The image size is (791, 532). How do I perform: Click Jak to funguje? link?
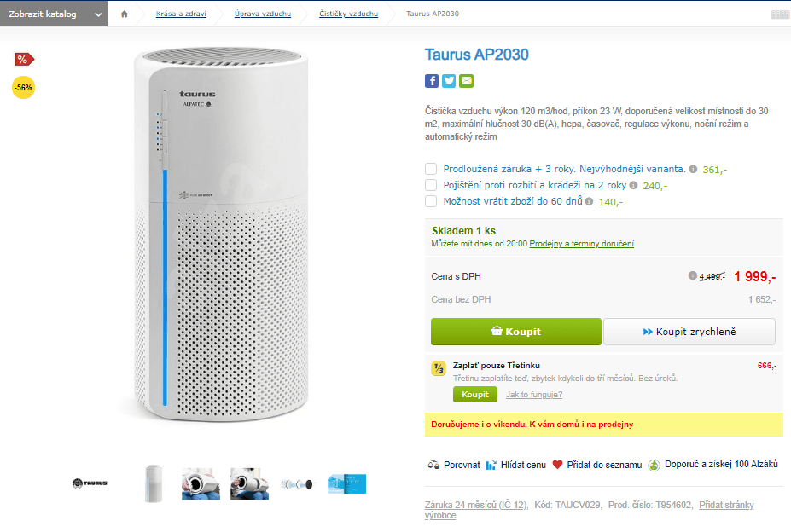(534, 395)
